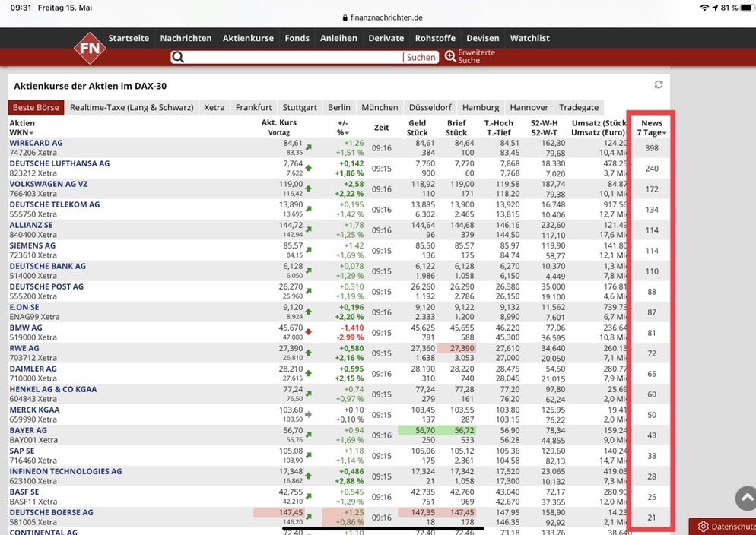This screenshot has height=535, width=756.
Task: Click the up arrow next to ALLIANZ SE
Action: point(309,227)
